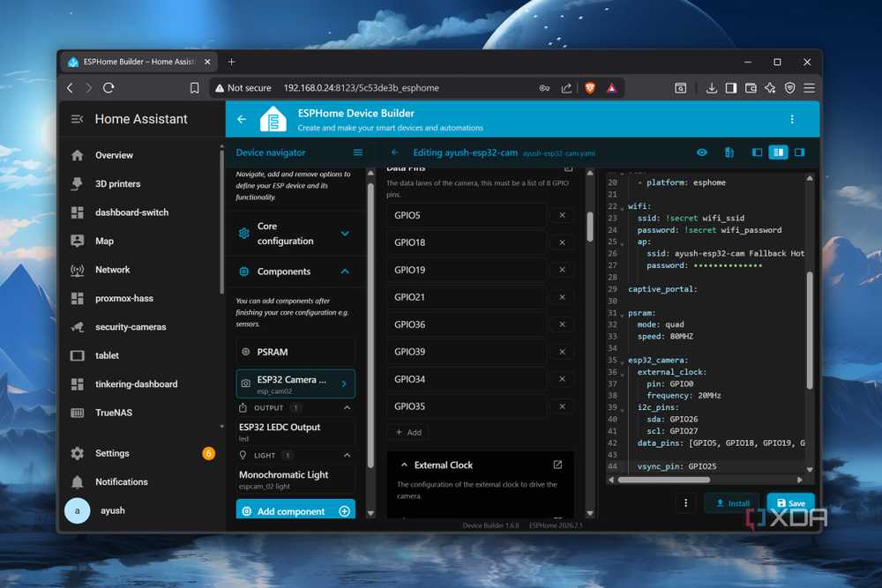Save the configuration with Save button

coord(790,502)
